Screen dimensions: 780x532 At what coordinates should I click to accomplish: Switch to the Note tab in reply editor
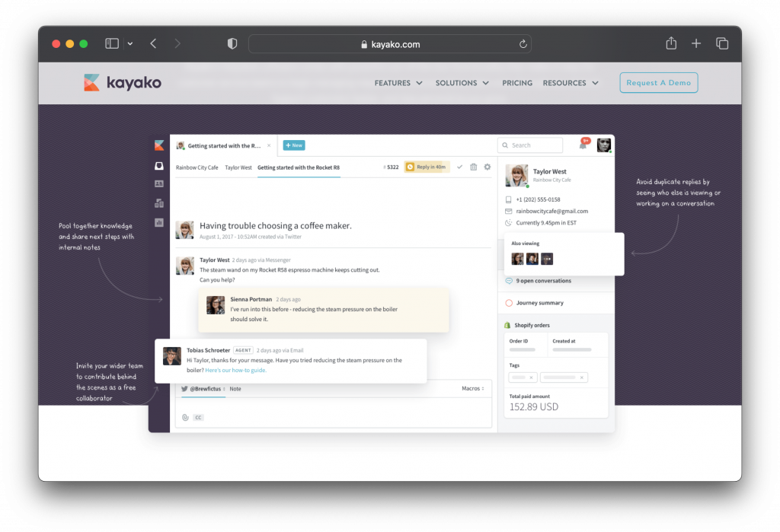(x=235, y=389)
